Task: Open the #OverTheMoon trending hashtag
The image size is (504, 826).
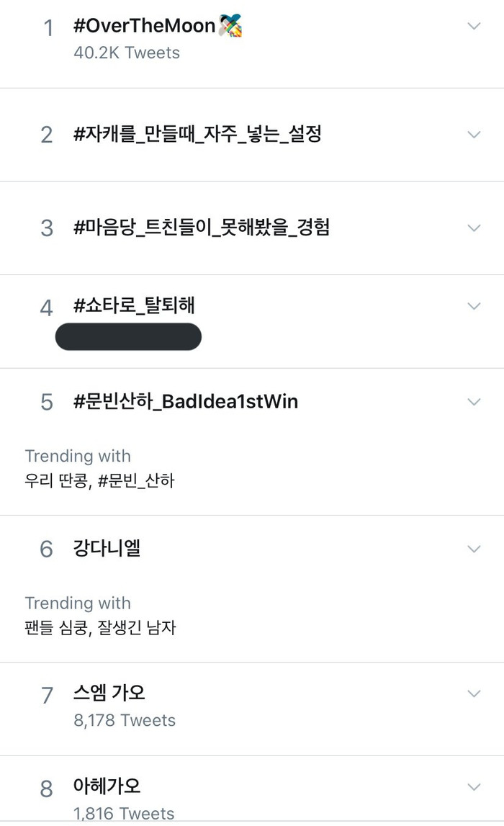Action: point(144,27)
